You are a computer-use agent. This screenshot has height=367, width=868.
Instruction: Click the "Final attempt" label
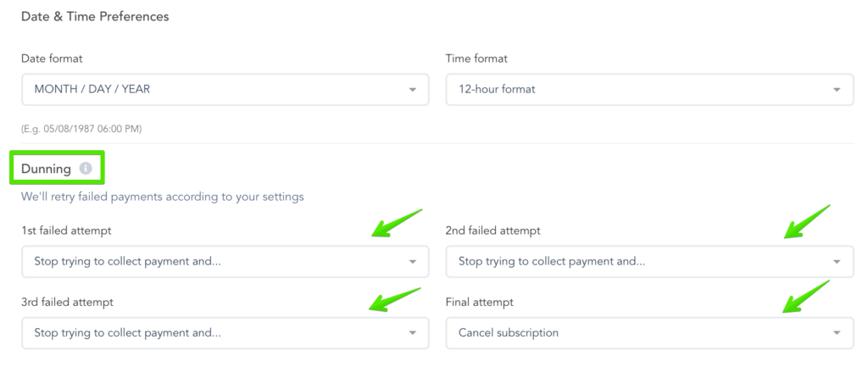coord(479,302)
